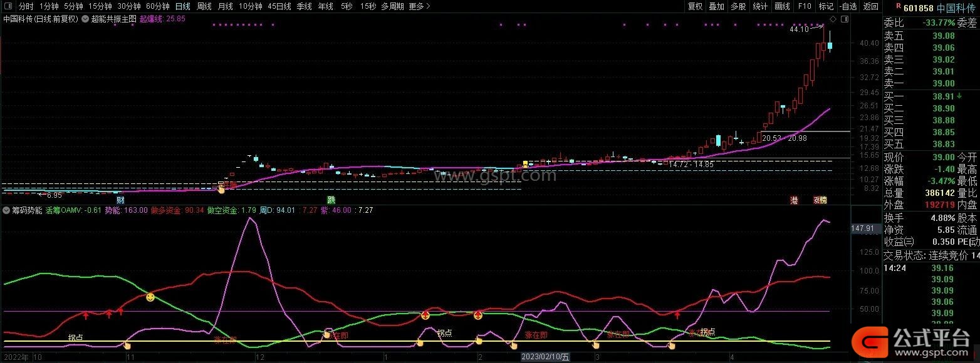Click the 买五 bid price 38.83
The width and height of the screenshot is (980, 363).
pos(944,144)
